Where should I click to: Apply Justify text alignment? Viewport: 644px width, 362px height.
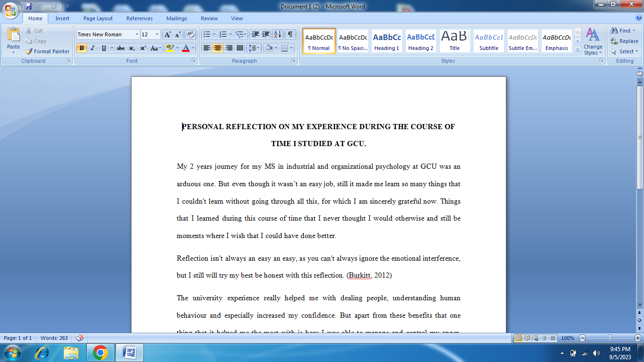[x=240, y=48]
